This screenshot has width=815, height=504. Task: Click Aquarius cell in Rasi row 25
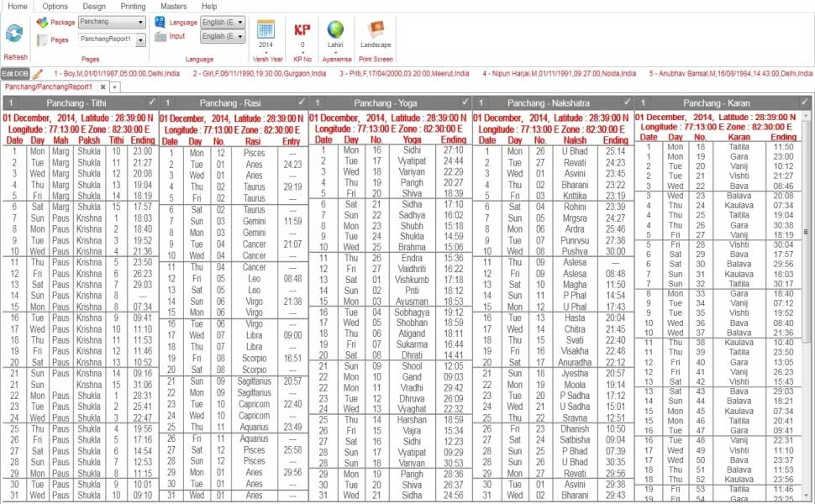255,427
